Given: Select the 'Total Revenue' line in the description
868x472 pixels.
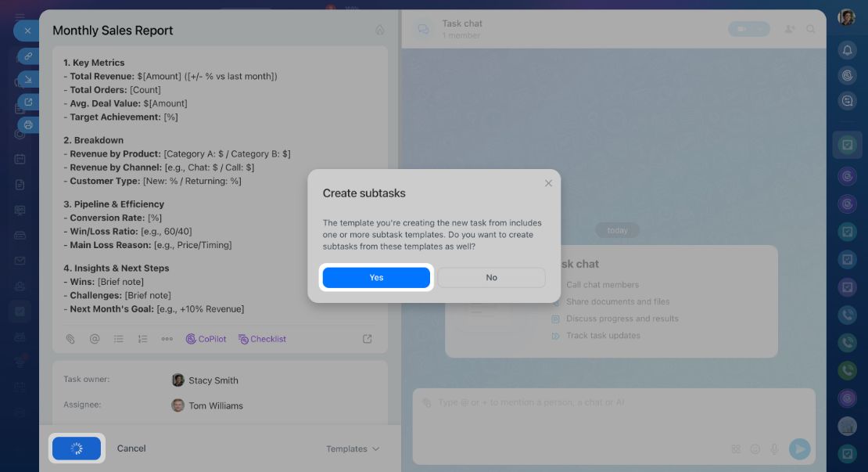Looking at the screenshot, I should pos(170,77).
